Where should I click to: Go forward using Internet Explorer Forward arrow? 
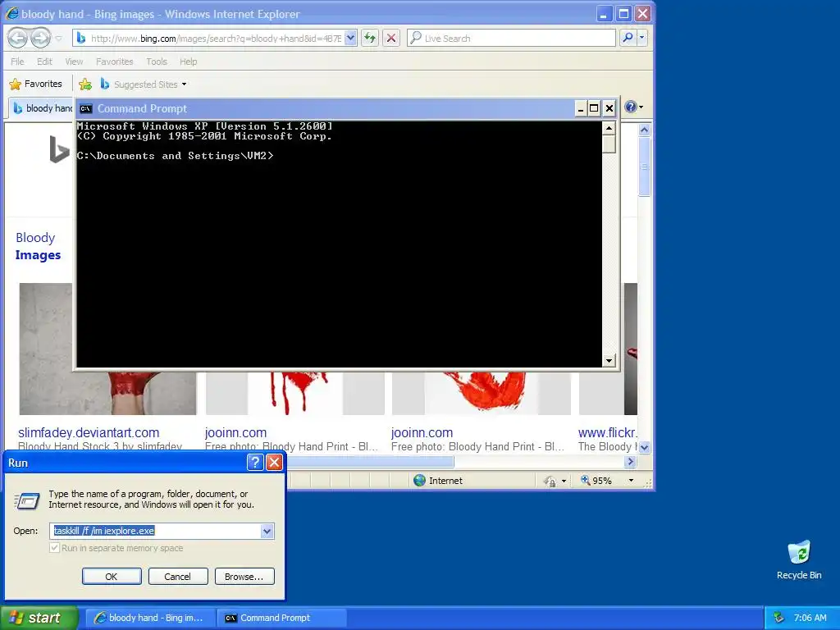[x=40, y=38]
